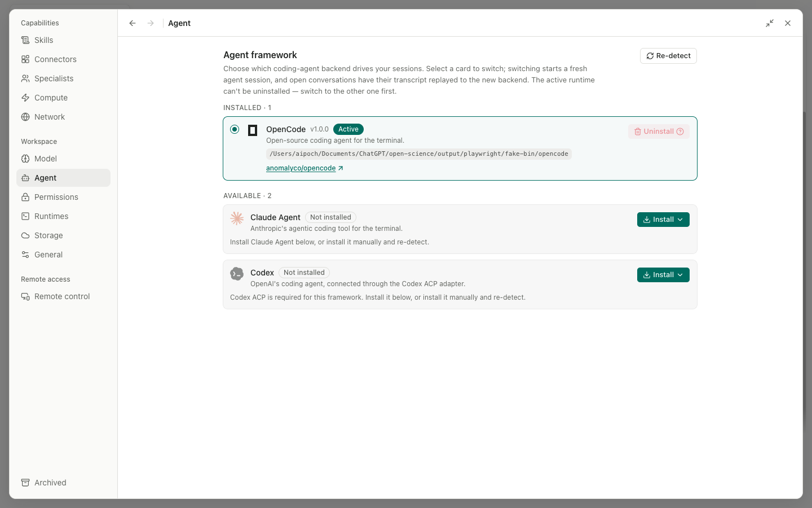Open the General settings page
The height and width of the screenshot is (508, 812).
coord(63,255)
